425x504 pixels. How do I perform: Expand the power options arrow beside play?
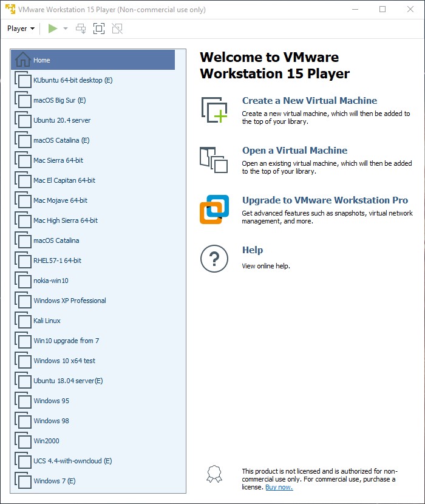(x=66, y=29)
